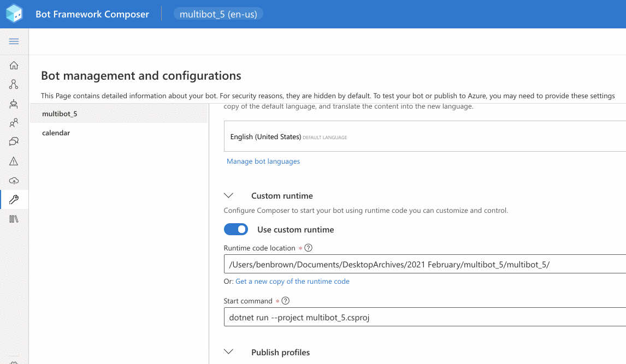
Task: Select the chat comments icon
Action: tap(14, 141)
